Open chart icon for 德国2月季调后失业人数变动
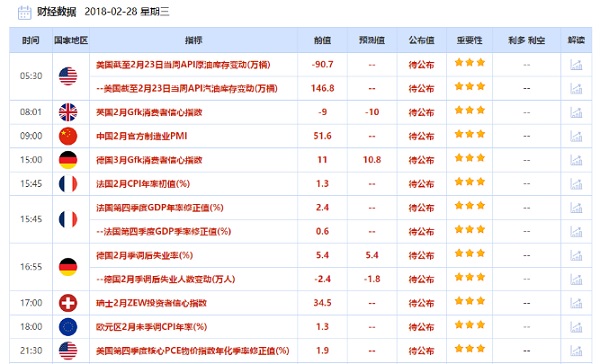The width and height of the screenshot is (600, 364). point(576,279)
